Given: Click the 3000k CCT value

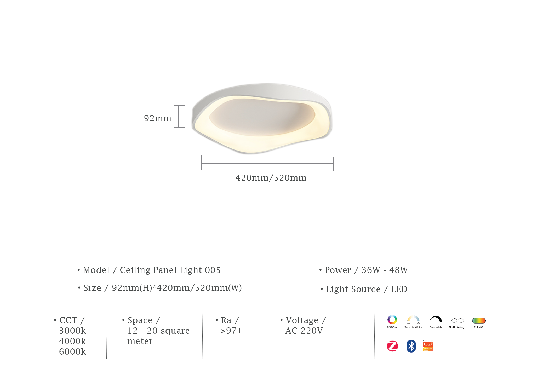Looking at the screenshot, I should [x=72, y=331].
